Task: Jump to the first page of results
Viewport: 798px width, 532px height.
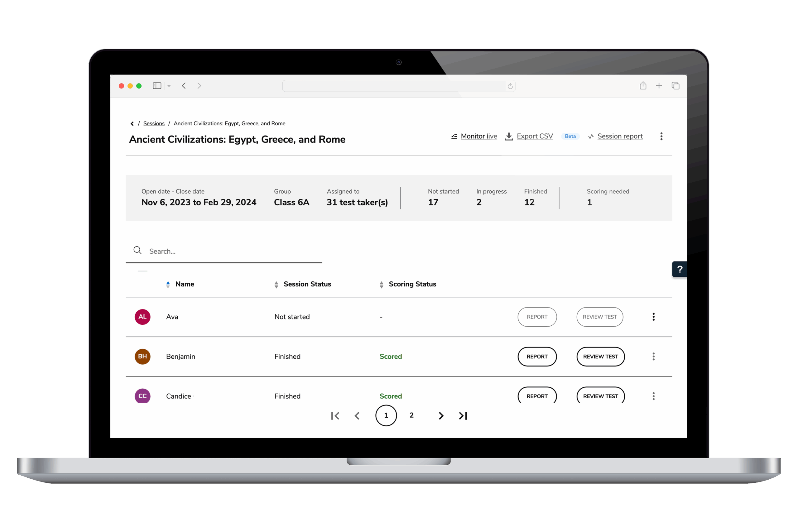Action: pos(335,416)
